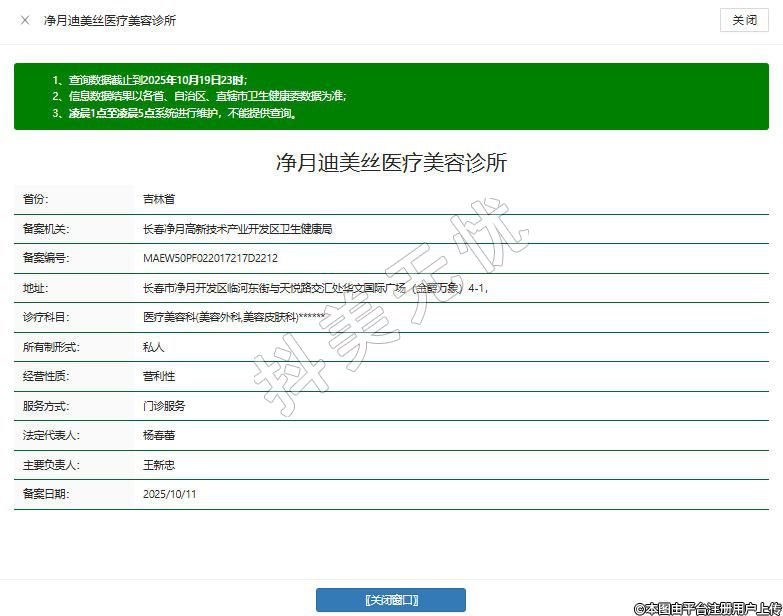Click the 备案编号 field label
Viewport: 783px width, 616px height.
click(45, 258)
